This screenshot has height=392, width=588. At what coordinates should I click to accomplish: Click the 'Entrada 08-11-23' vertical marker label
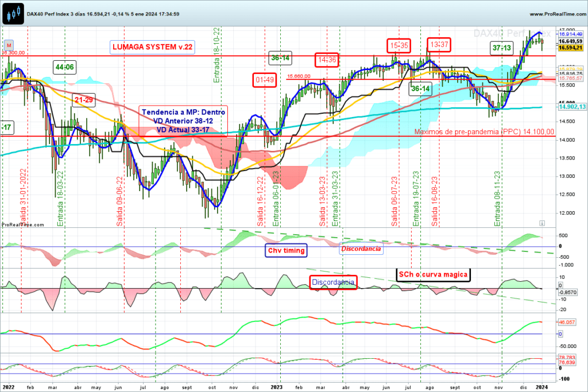(x=497, y=199)
